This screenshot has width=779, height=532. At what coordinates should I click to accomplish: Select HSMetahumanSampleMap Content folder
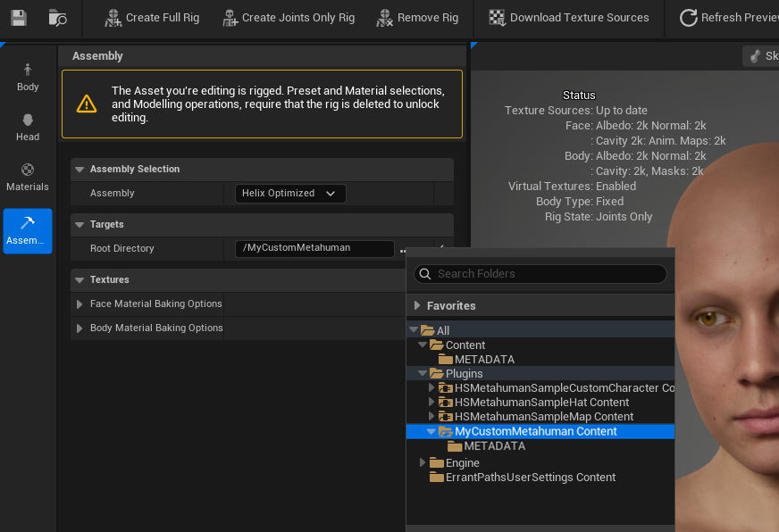pyautogui.click(x=536, y=417)
